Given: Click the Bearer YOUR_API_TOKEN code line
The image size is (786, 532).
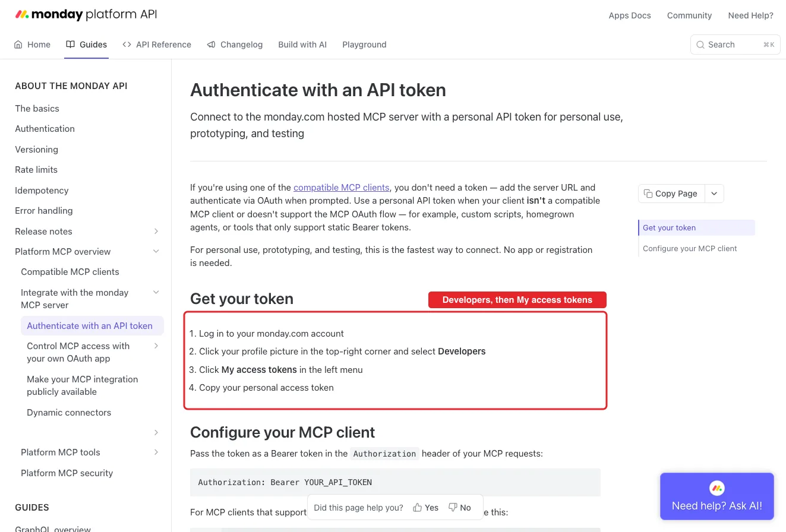Looking at the screenshot, I should pos(285,482).
